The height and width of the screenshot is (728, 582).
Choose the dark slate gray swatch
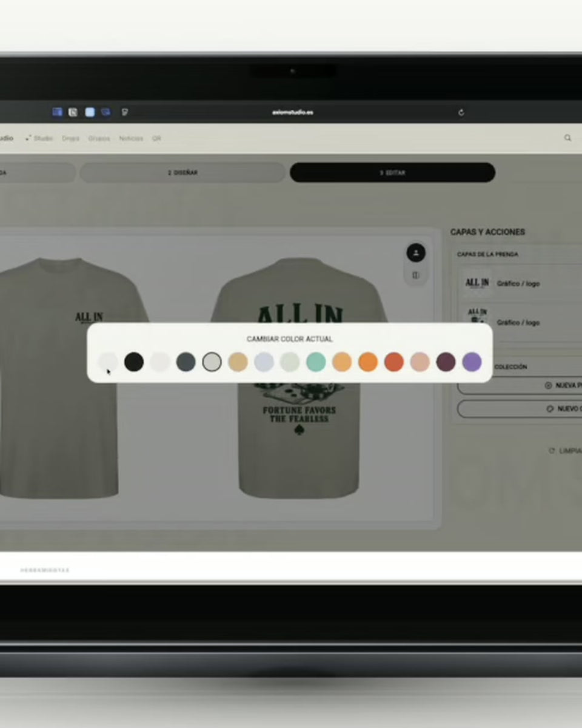click(x=186, y=362)
